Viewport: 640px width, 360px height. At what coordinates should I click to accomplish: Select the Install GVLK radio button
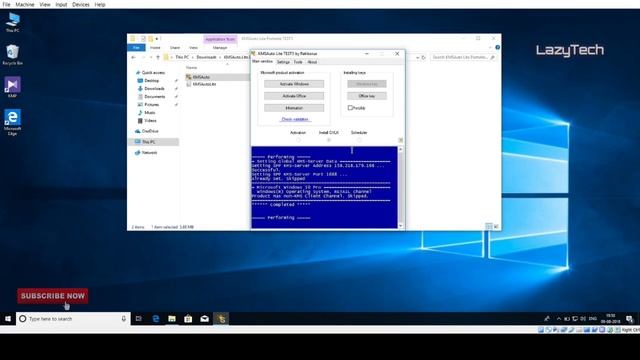(x=329, y=140)
